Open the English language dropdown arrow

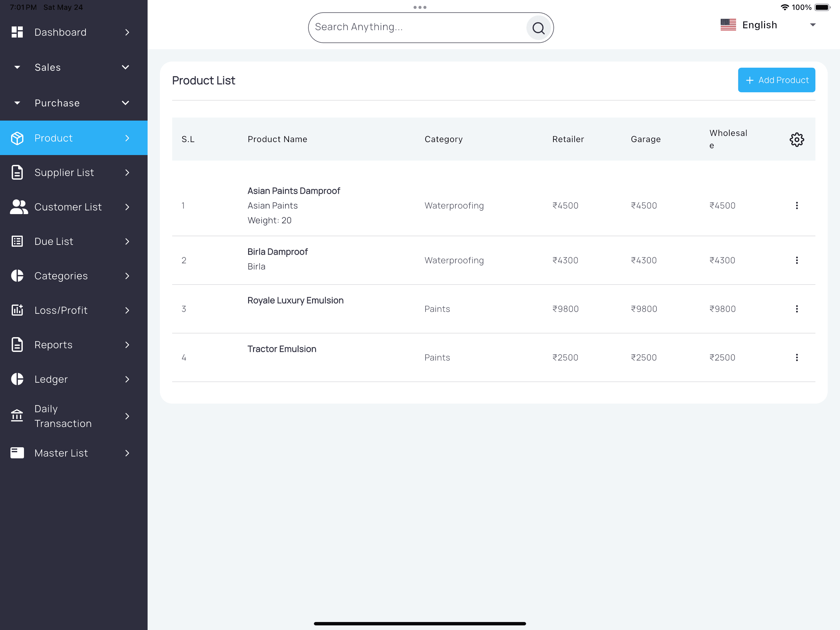813,25
